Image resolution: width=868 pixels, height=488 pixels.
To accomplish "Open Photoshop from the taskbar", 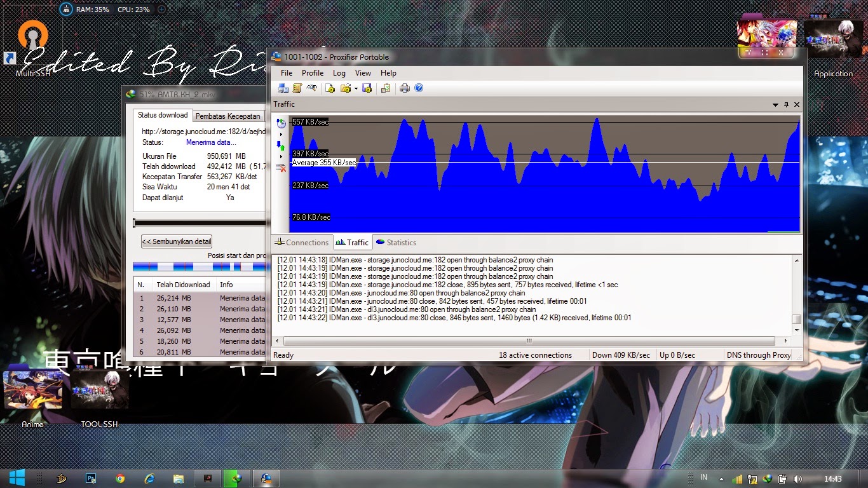I will [91, 478].
